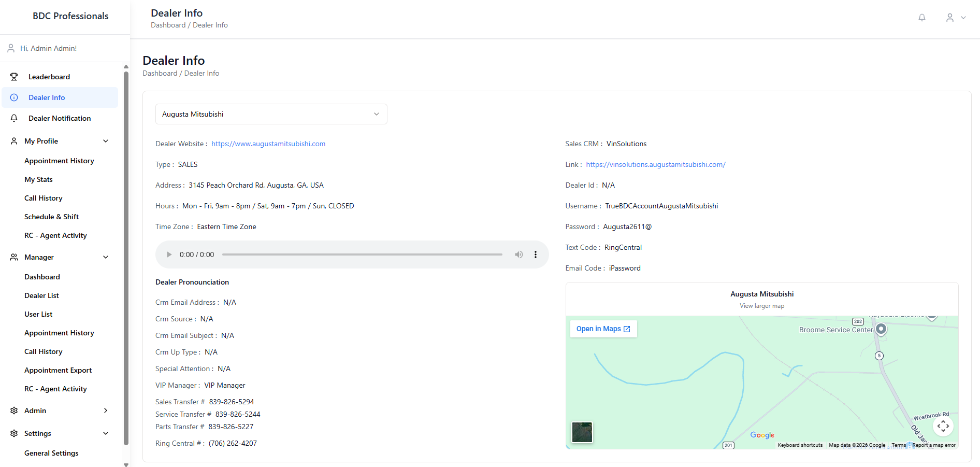Open the Augusta Mitsubishi dealer dropdown
980x467 pixels.
271,114
